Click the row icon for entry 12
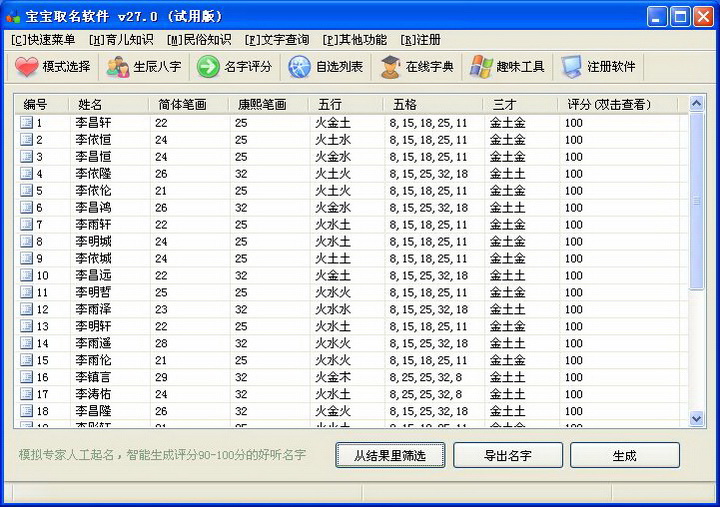The width and height of the screenshot is (720, 507). (x=27, y=310)
